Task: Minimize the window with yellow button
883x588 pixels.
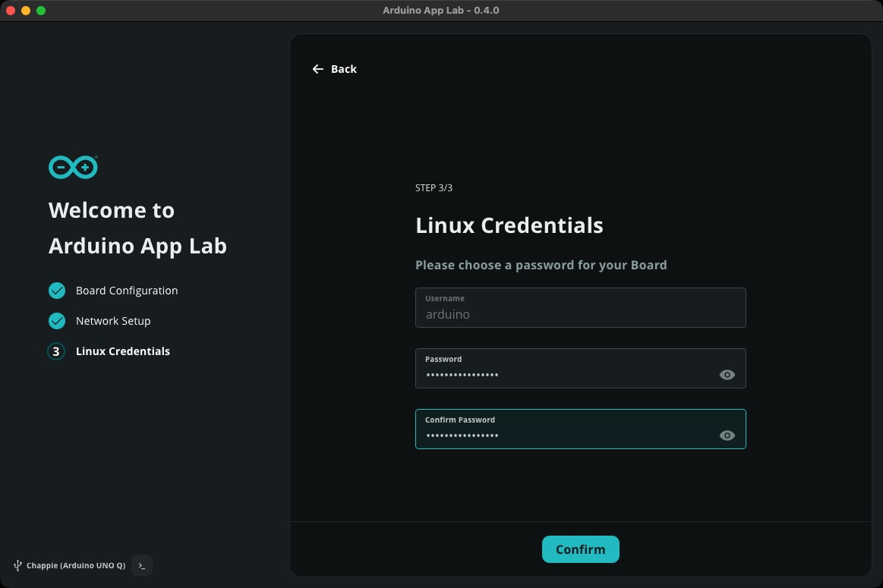Action: pos(26,11)
